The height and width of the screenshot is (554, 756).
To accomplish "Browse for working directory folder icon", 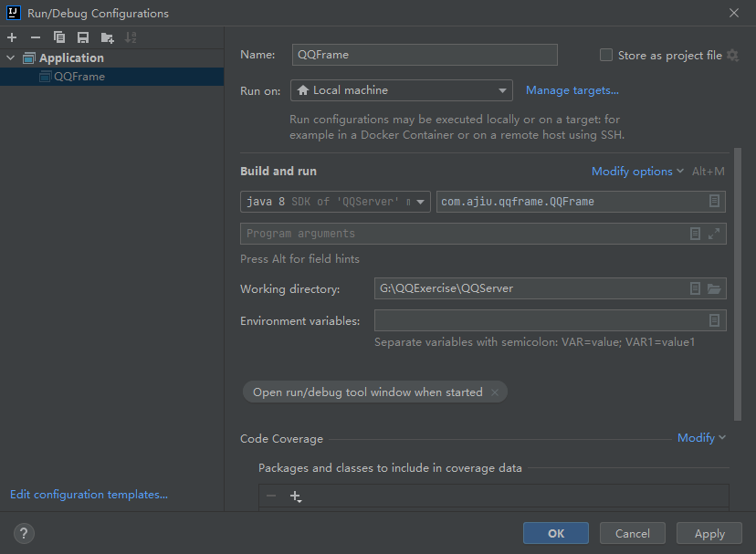I will tap(714, 288).
